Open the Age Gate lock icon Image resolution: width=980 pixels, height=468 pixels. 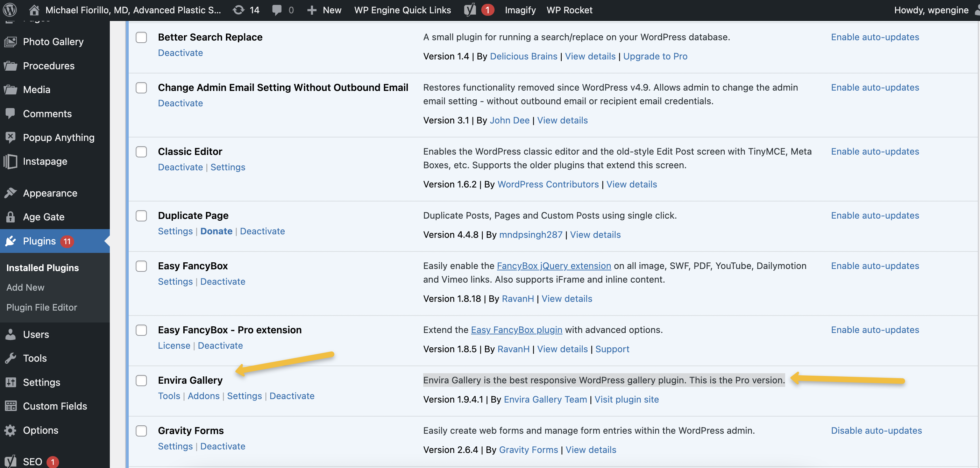10,217
